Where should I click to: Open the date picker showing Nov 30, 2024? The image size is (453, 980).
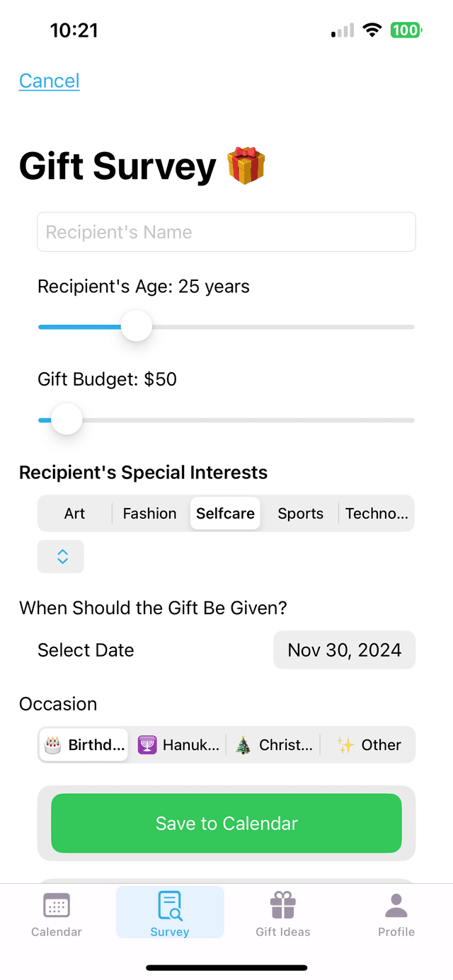pyautogui.click(x=344, y=650)
